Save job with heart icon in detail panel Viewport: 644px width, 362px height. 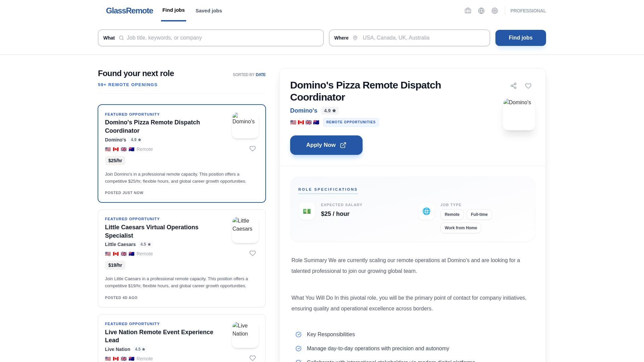[x=528, y=86]
